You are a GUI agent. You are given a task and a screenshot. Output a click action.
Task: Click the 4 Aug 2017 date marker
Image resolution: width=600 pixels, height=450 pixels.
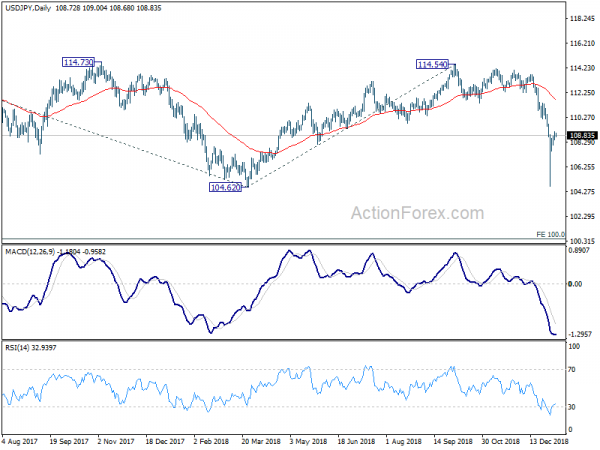tap(20, 441)
